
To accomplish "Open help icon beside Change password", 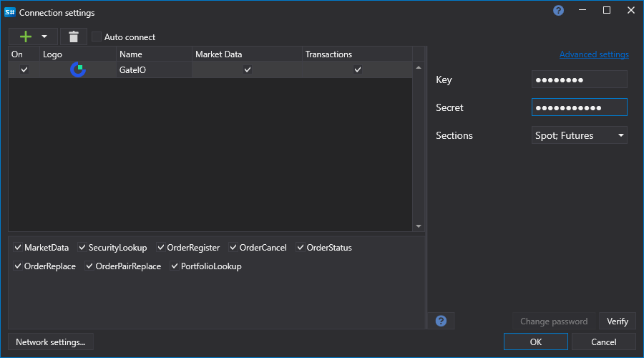I will (441, 321).
